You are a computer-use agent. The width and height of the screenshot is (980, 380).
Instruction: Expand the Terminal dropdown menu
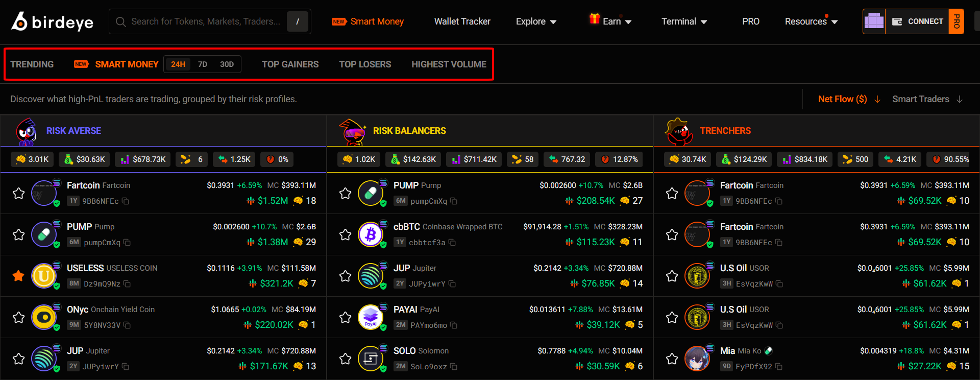click(684, 21)
